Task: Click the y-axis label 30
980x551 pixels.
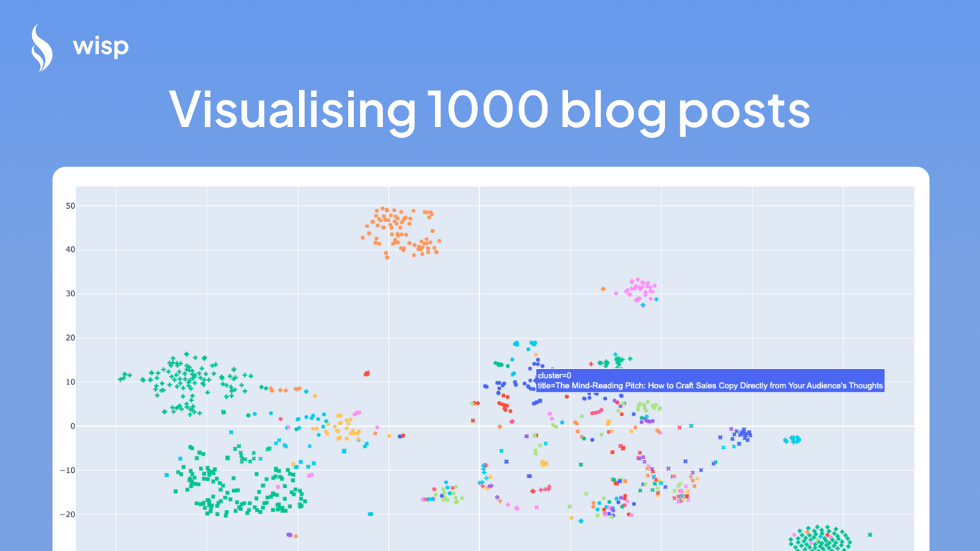Action: (x=70, y=294)
